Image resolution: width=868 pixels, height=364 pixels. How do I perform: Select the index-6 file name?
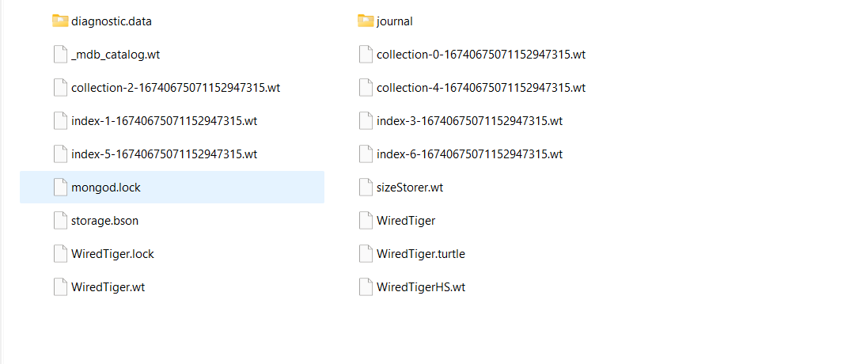469,154
